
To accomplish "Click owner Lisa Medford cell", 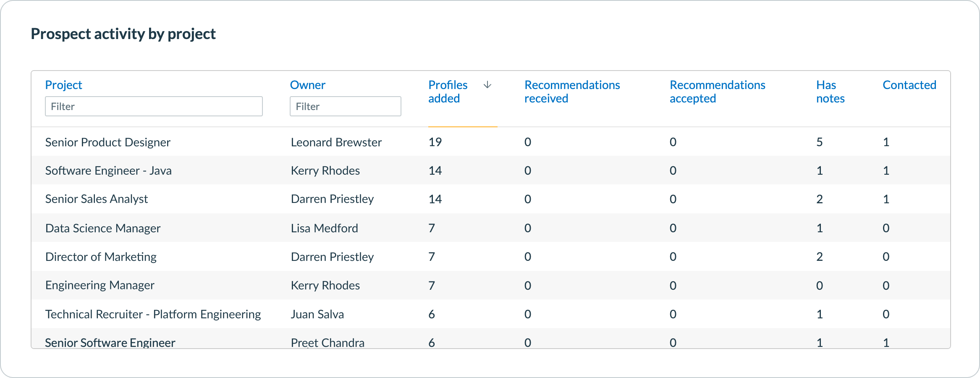I will point(324,228).
